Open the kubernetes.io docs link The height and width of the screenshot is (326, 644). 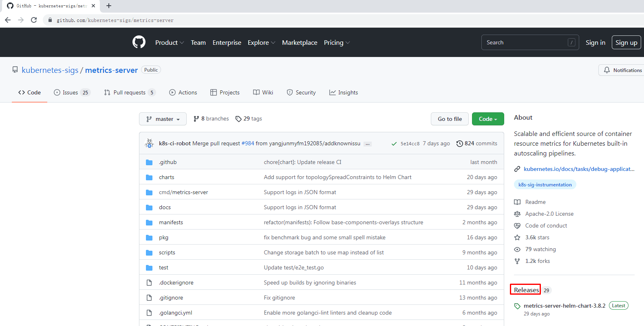pos(579,169)
